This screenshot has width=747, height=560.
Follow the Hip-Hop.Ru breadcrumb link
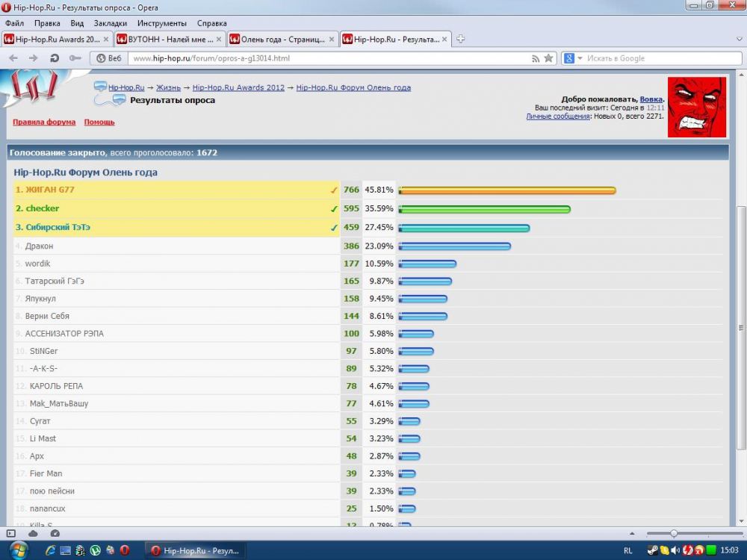[x=125, y=87]
